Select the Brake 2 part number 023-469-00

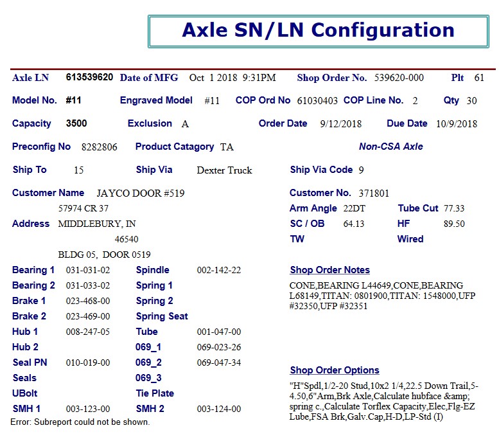click(x=88, y=317)
